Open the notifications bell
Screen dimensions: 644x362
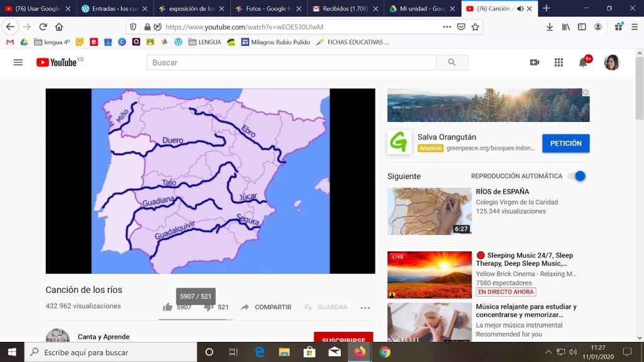[x=583, y=62]
